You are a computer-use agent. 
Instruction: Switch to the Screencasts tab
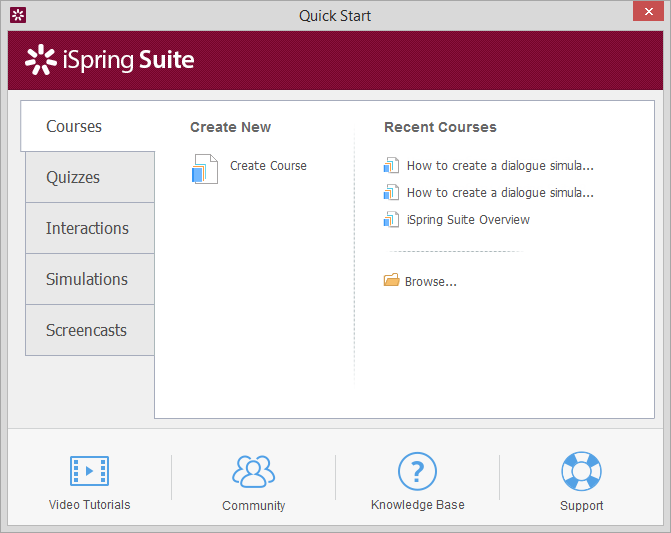click(x=90, y=330)
